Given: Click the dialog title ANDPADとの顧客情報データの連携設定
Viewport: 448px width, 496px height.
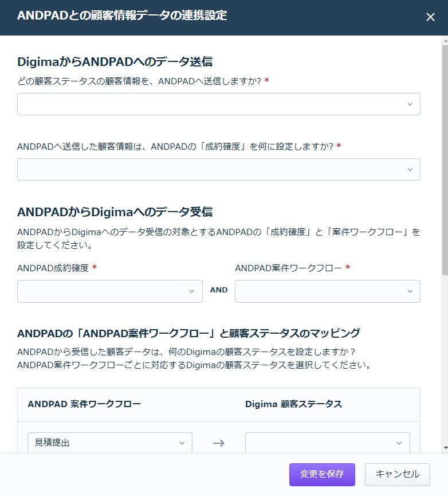Looking at the screenshot, I should click(x=122, y=15).
